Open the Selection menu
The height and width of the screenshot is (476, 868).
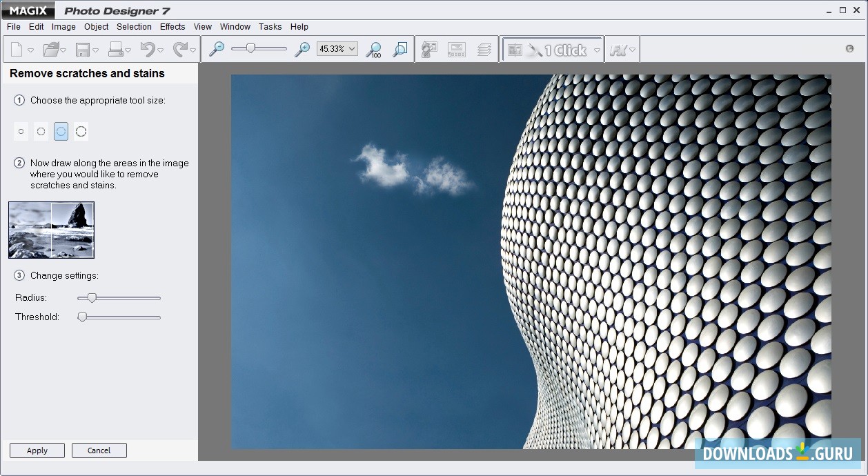click(134, 27)
